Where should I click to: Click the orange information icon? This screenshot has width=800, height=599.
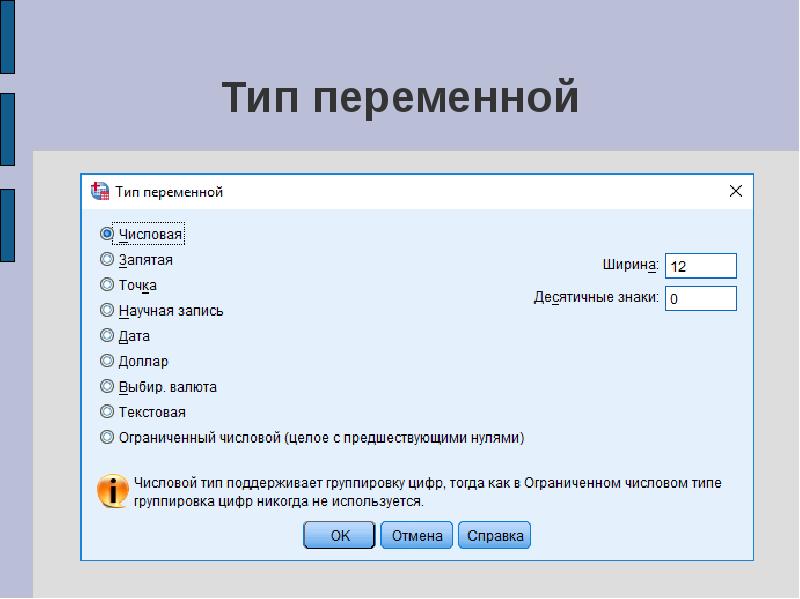point(113,491)
